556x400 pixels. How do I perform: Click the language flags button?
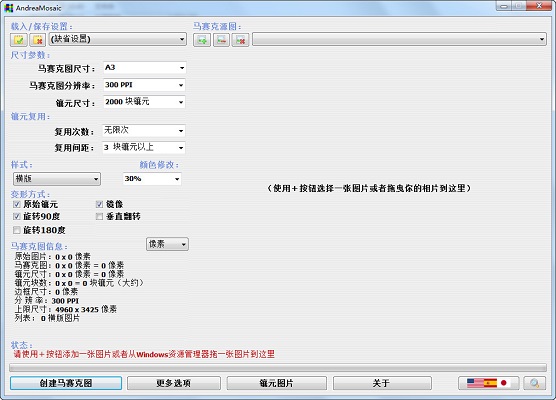pyautogui.click(x=489, y=383)
